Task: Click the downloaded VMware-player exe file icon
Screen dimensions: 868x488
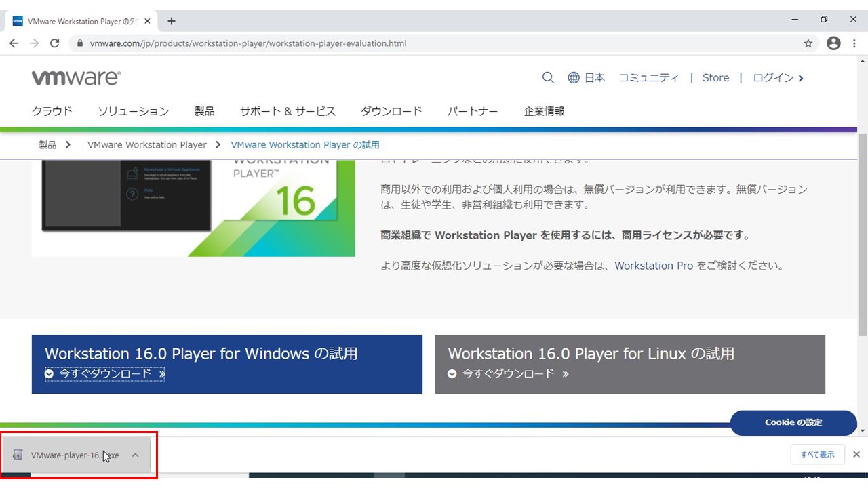Action: pyautogui.click(x=18, y=455)
